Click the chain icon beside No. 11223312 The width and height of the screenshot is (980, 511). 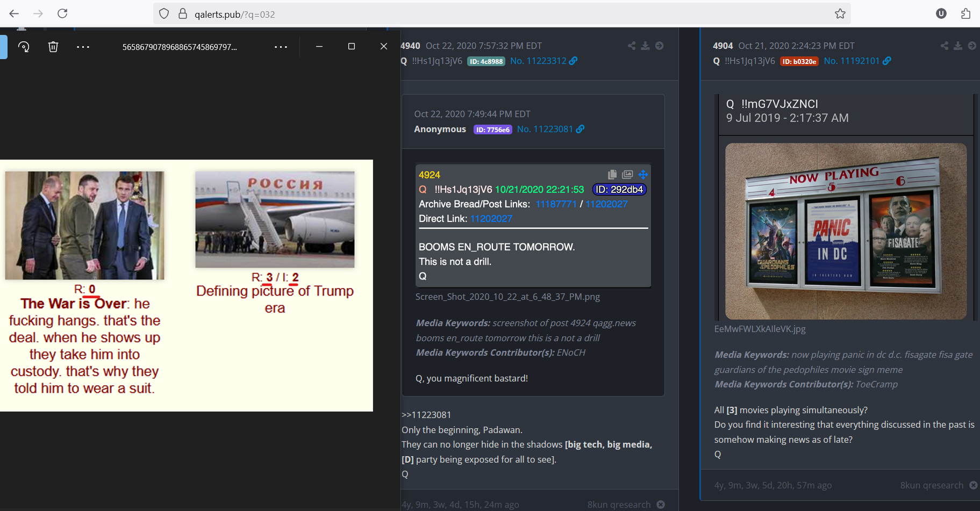(x=574, y=61)
